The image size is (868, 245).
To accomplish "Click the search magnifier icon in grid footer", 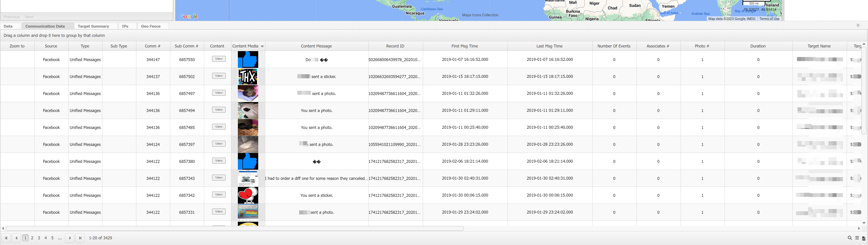I will point(849,238).
